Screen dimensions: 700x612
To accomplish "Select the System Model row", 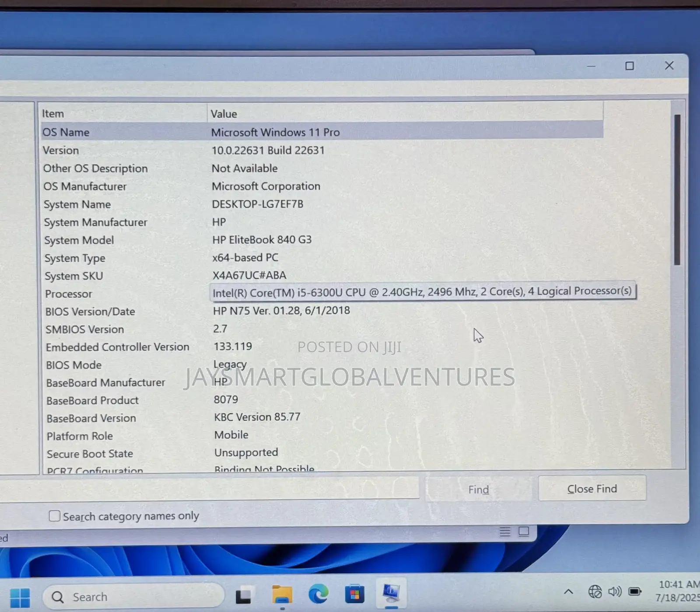I will click(x=322, y=240).
